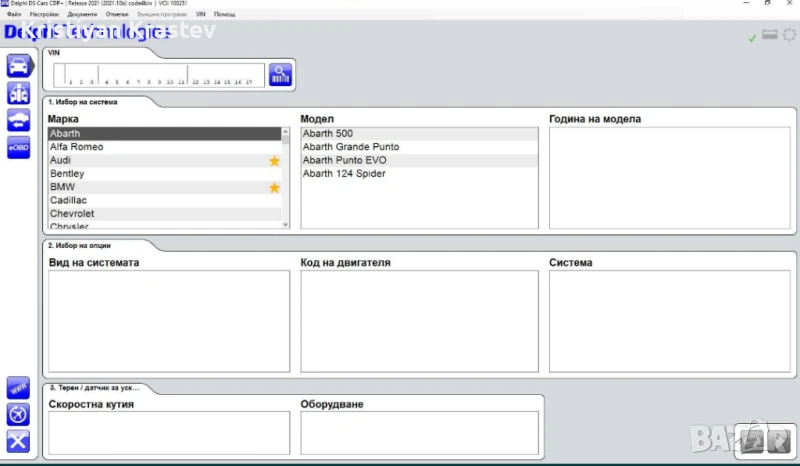The image size is (800, 466).
Task: Toggle the favorite star next to Audi
Action: click(274, 161)
